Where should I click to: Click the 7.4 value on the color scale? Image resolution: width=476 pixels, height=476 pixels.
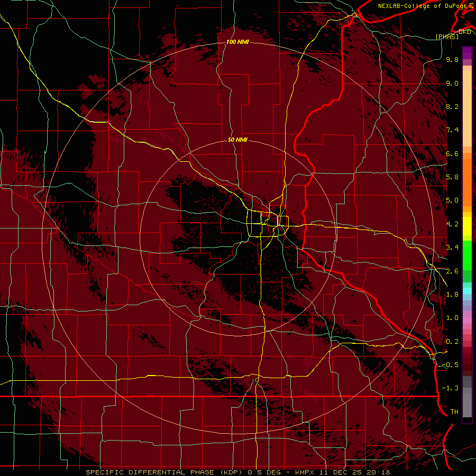(x=452, y=130)
